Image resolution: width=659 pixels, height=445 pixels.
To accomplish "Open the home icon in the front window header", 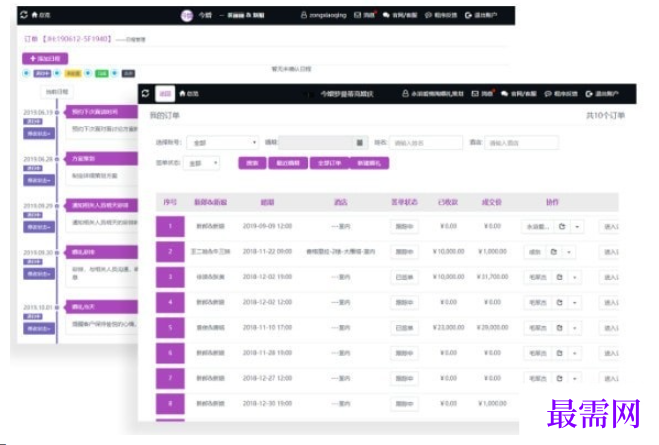I will (x=182, y=93).
